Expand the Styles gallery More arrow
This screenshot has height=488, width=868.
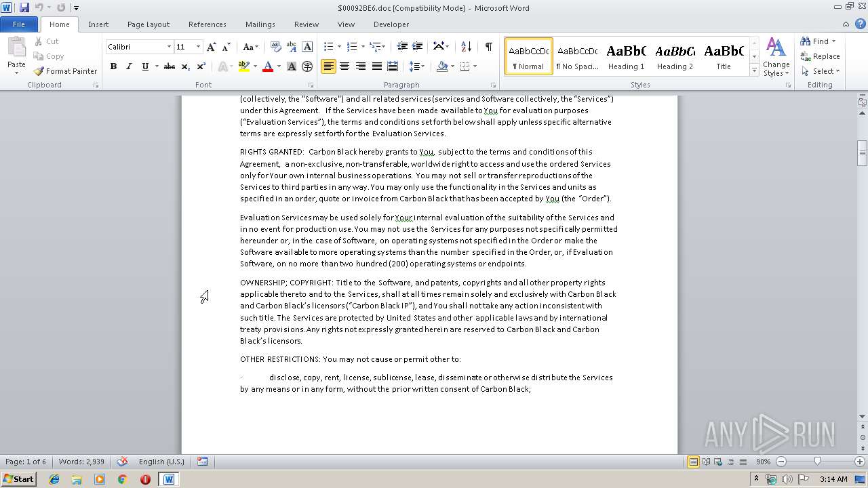click(x=754, y=70)
